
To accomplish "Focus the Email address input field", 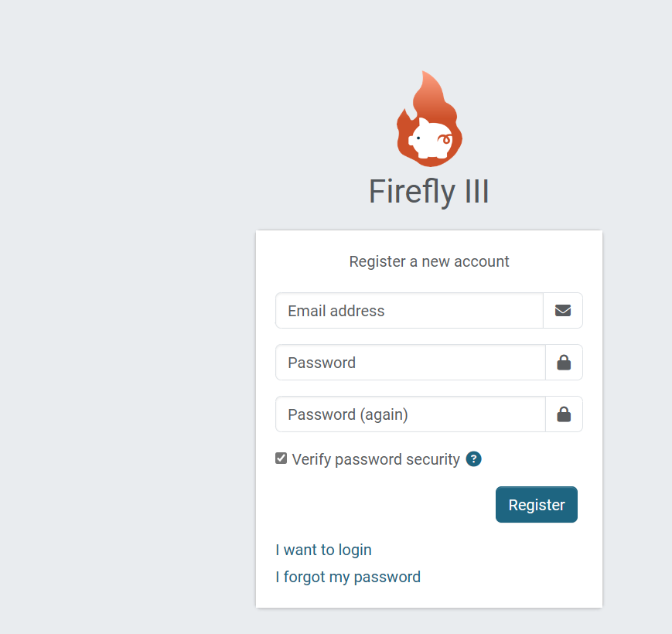I will click(x=409, y=311).
